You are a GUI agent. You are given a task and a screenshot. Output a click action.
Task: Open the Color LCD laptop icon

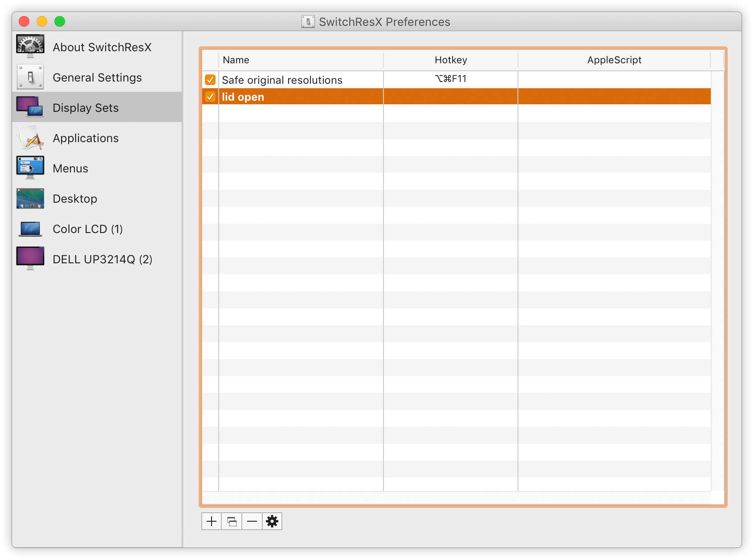(30, 229)
